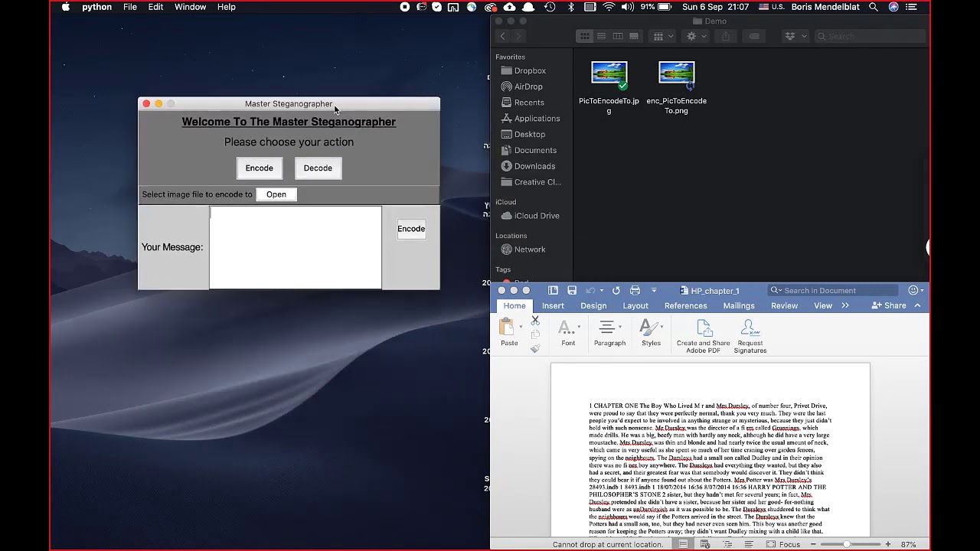
Task: Click the Format Painter brush icon
Action: (x=535, y=348)
